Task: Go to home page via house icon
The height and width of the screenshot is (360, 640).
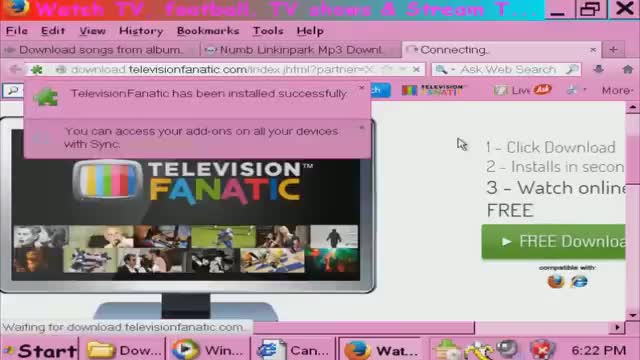Action: coord(628,69)
